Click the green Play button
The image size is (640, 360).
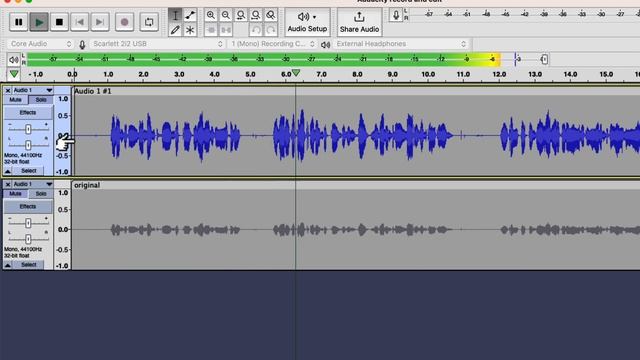(39, 22)
